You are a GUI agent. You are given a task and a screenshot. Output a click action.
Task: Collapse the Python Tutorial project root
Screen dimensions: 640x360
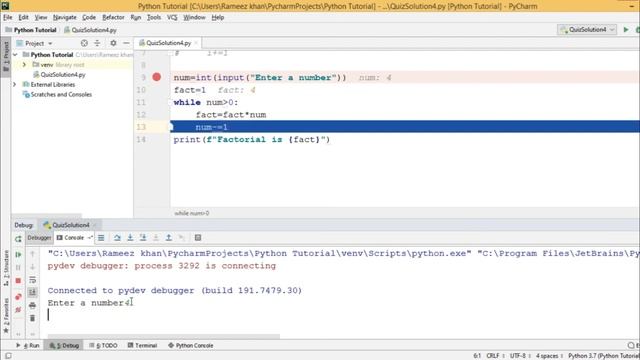[x=15, y=55]
